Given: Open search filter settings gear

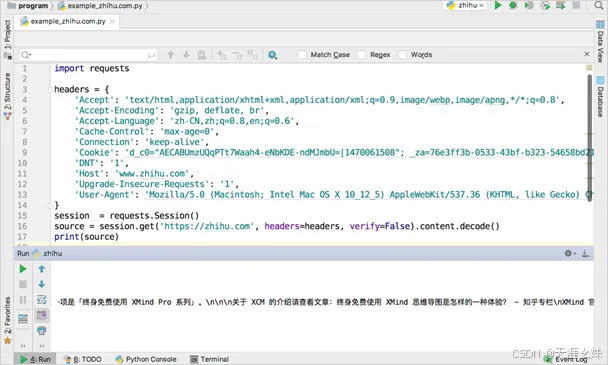Looking at the screenshot, I should 273,55.
